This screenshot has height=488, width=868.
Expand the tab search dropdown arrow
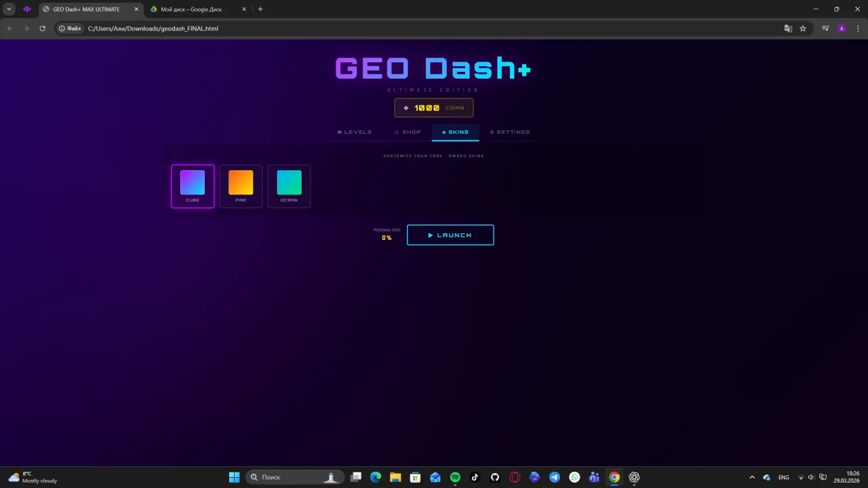tap(9, 9)
